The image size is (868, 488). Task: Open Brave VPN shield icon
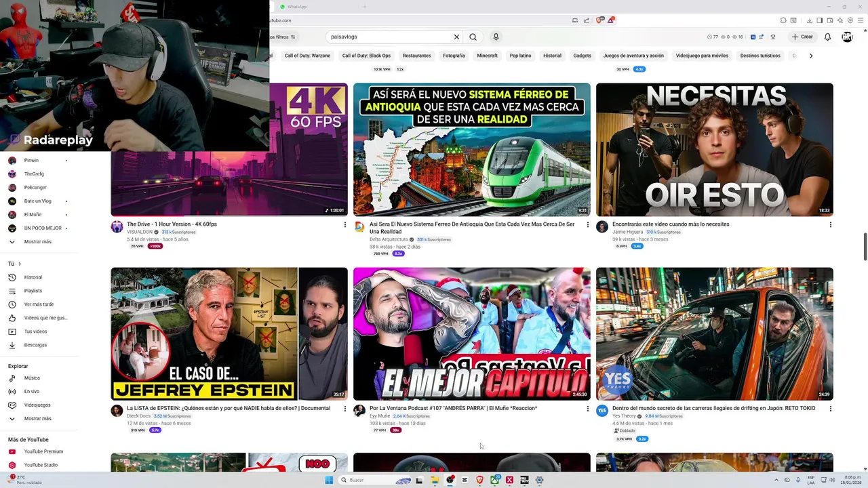click(x=850, y=20)
